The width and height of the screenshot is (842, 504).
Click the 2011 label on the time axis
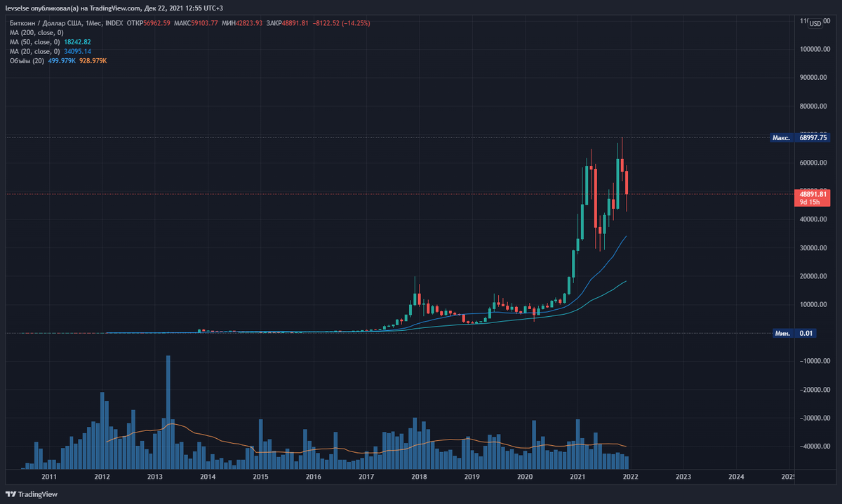(x=48, y=477)
